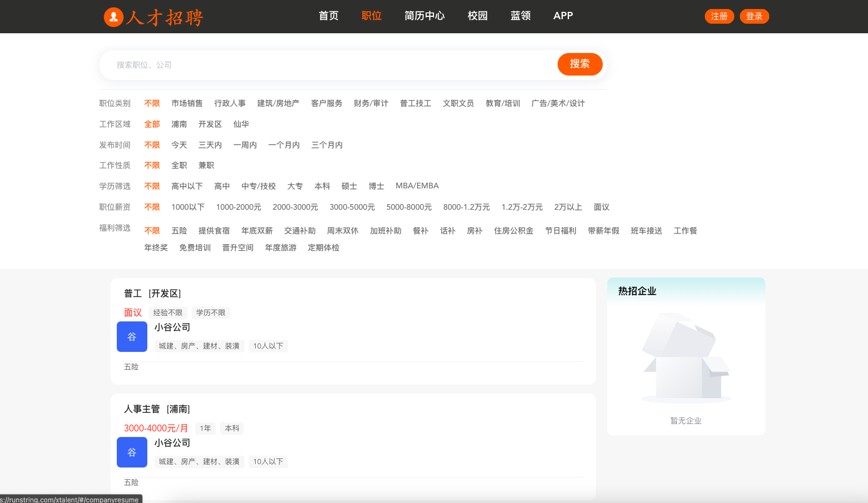Select 今天 in 发布时间 filter
The image size is (868, 503).
[x=179, y=145]
